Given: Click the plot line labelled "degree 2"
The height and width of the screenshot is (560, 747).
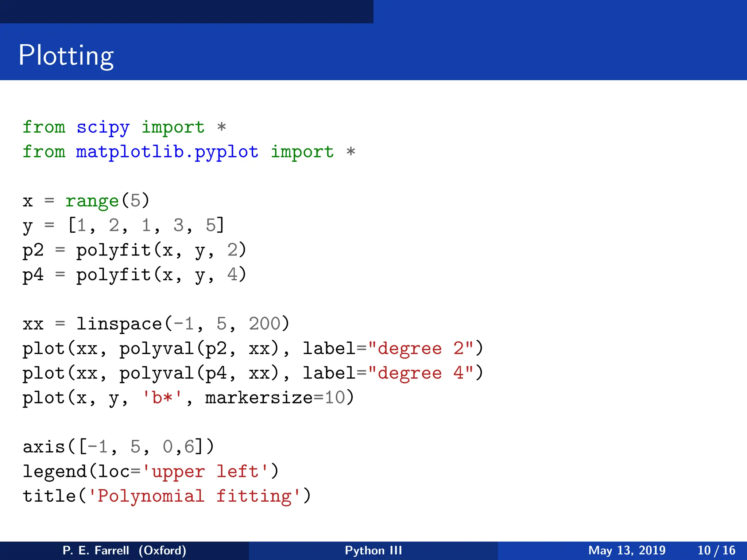Looking at the screenshot, I should pyautogui.click(x=253, y=349).
